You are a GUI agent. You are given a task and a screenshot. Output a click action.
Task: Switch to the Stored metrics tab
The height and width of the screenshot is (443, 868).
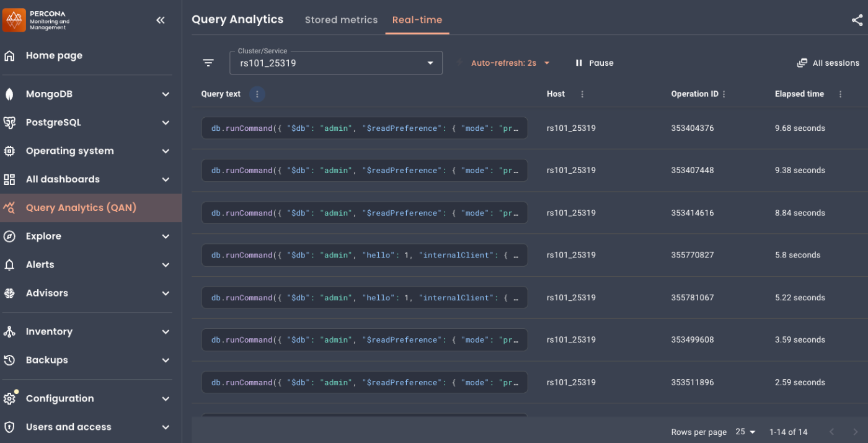pyautogui.click(x=341, y=20)
